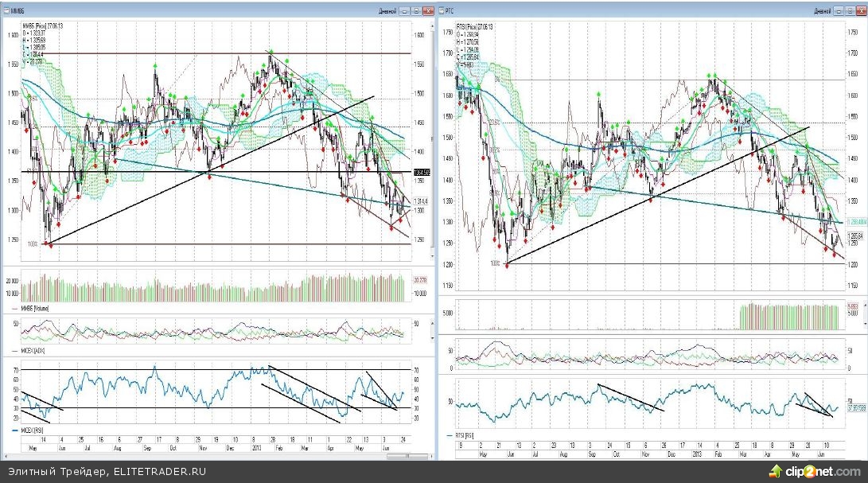Click the PTC chart window icon

click(x=443, y=11)
